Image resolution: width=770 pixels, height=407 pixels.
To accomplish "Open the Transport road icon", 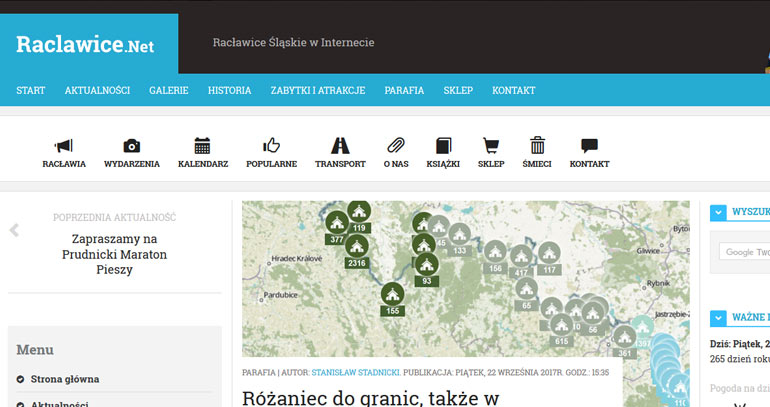I will pyautogui.click(x=340, y=146).
